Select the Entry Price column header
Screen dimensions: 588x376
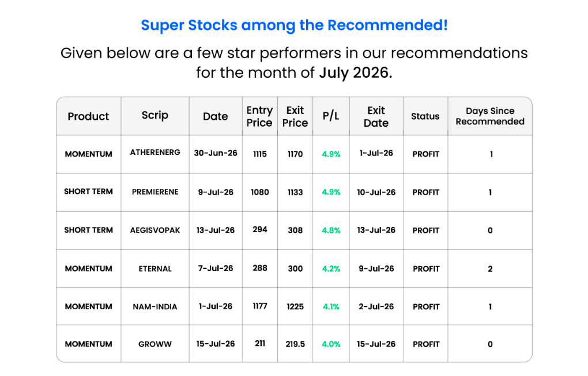tap(259, 116)
